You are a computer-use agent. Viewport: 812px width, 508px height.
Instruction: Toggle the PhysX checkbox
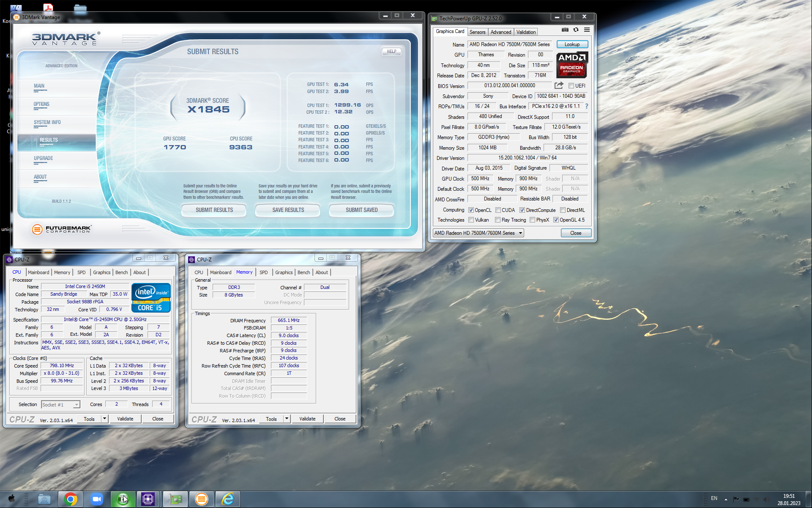[532, 220]
